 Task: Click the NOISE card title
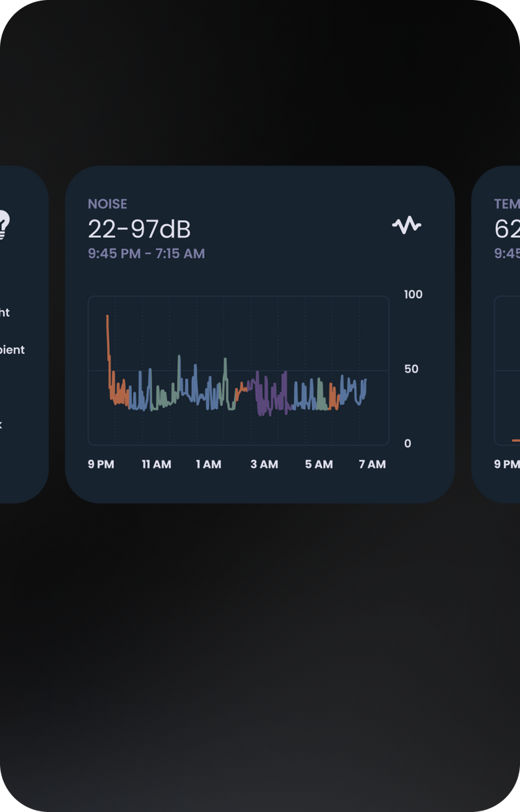point(108,204)
